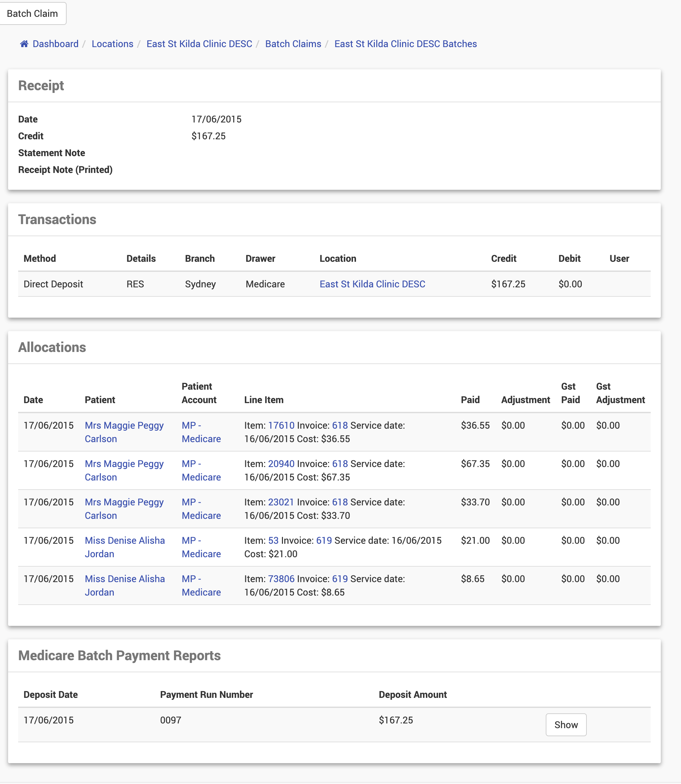Open Miss Denise Alisha Jordan in last row
Screen dimensions: 681x784
tap(124, 579)
